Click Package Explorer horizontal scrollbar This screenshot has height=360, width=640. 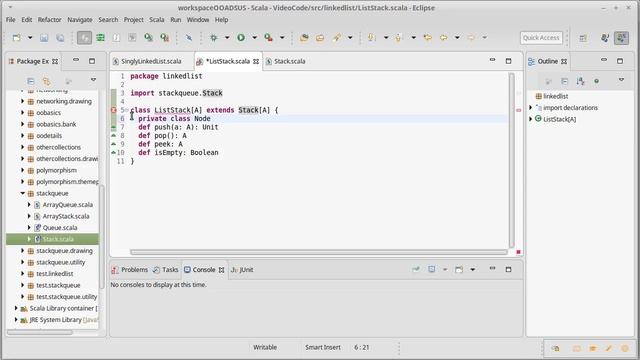click(40, 332)
